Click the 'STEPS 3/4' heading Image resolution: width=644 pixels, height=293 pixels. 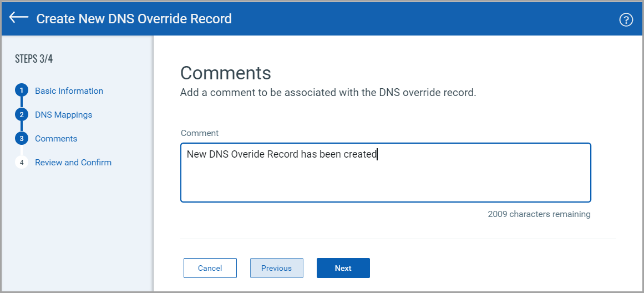click(x=34, y=59)
